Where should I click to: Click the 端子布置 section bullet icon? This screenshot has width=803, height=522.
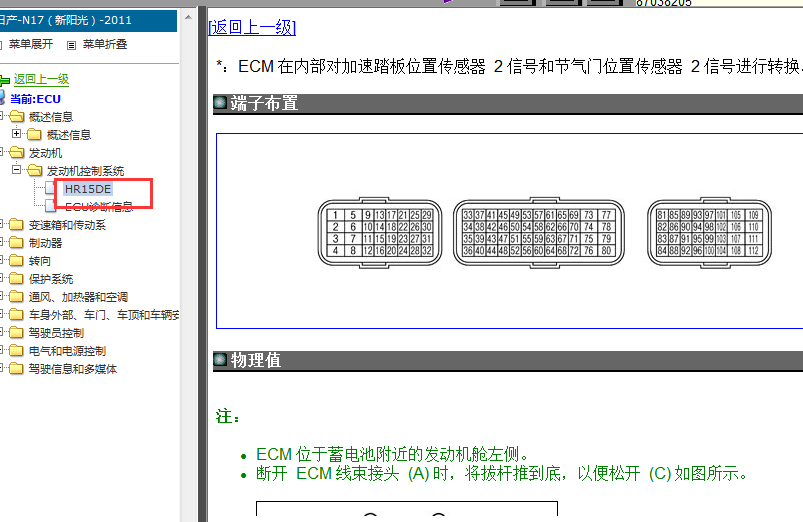[x=220, y=102]
